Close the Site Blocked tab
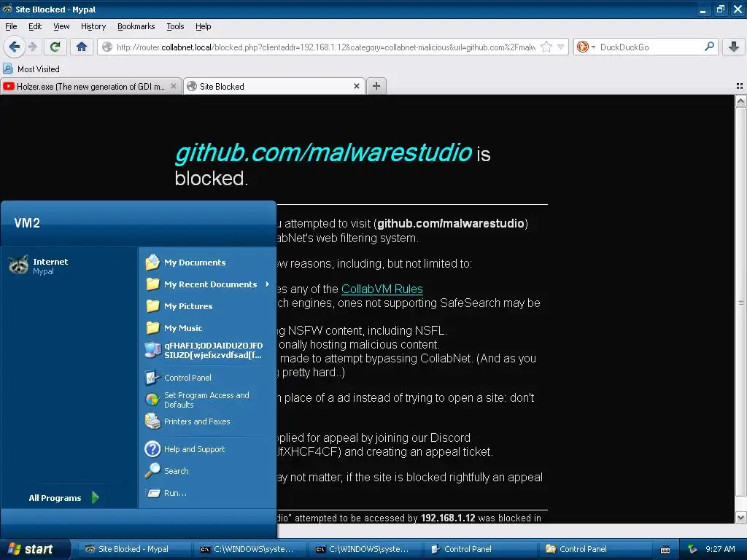 coord(356,86)
